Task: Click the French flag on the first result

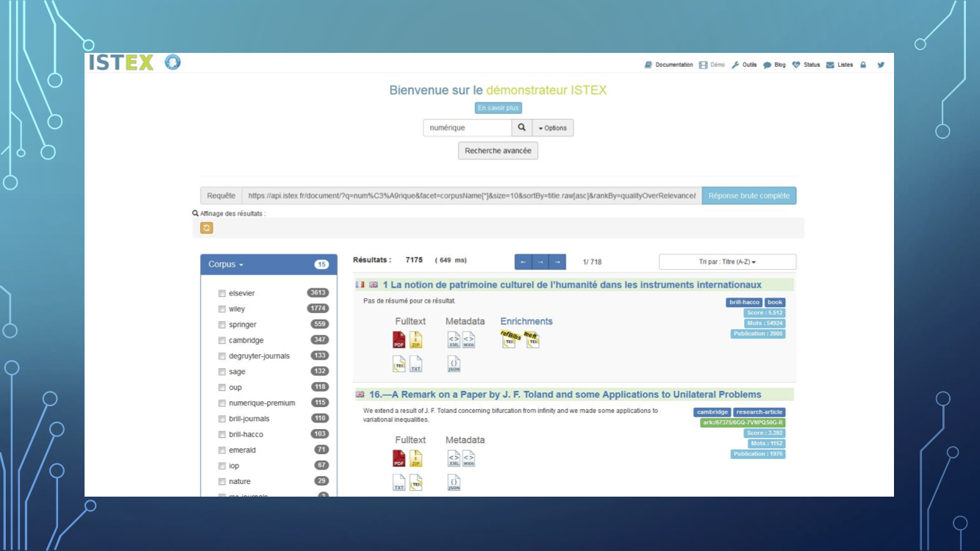Action: coord(360,285)
